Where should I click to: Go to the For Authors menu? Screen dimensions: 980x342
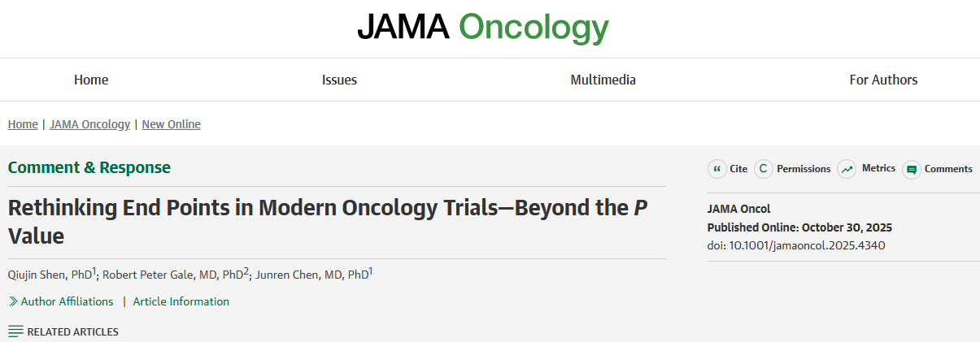[x=883, y=80]
